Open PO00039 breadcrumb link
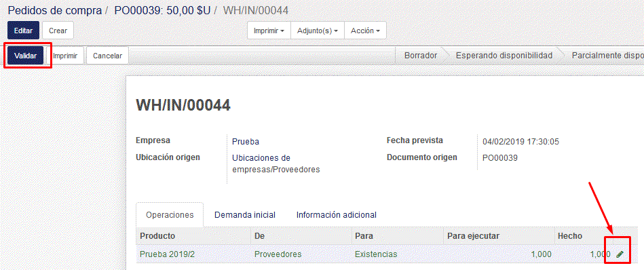Image resolution: width=644 pixels, height=270 pixels. coord(162,10)
